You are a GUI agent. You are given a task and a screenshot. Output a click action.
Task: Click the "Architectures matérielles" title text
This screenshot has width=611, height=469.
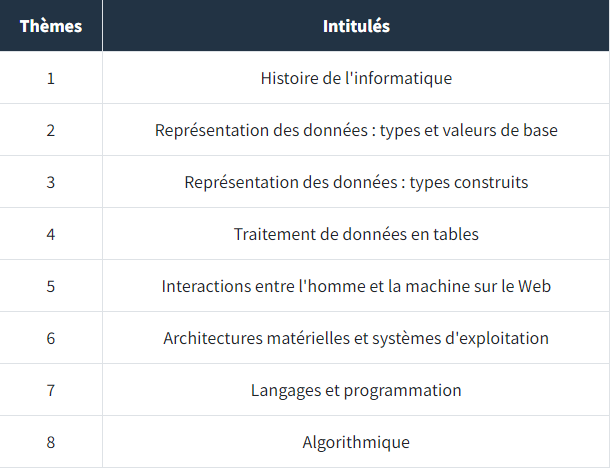[356, 338]
